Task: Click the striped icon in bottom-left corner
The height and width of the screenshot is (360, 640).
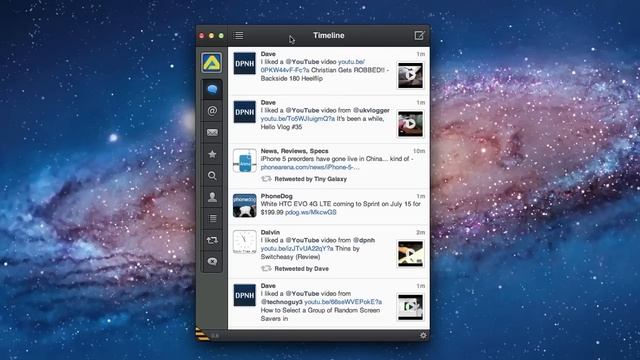Action: point(202,334)
